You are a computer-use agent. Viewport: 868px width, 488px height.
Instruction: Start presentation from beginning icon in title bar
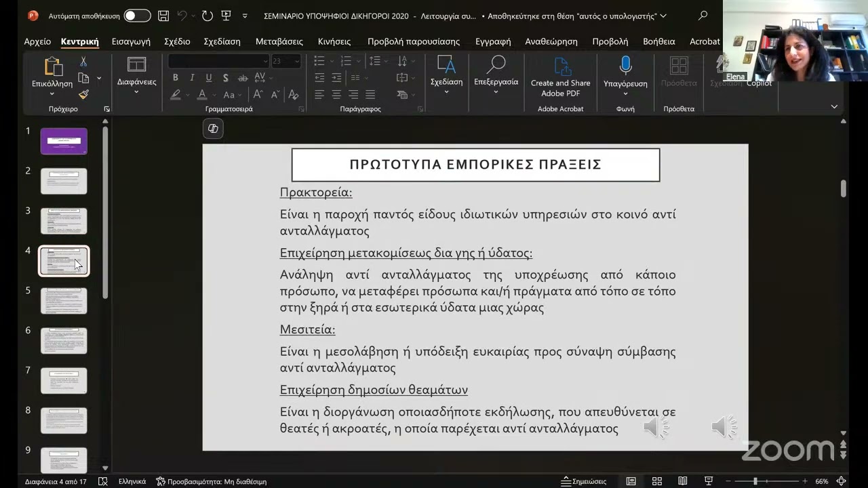coord(226,16)
